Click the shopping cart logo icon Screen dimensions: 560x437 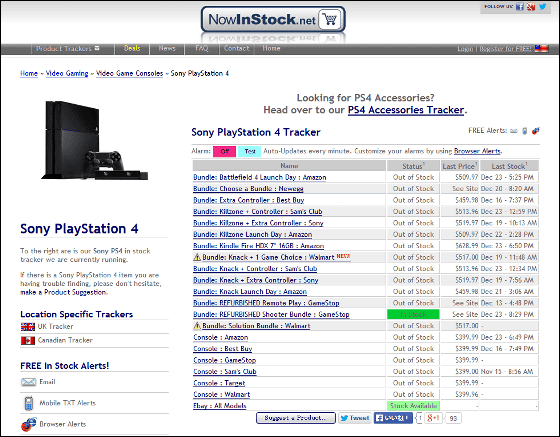(x=329, y=19)
